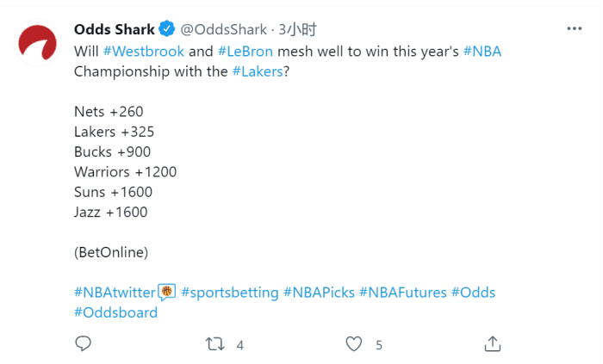This screenshot has height=364, width=603.
Task: Open the share tweet icon
Action: (492, 344)
